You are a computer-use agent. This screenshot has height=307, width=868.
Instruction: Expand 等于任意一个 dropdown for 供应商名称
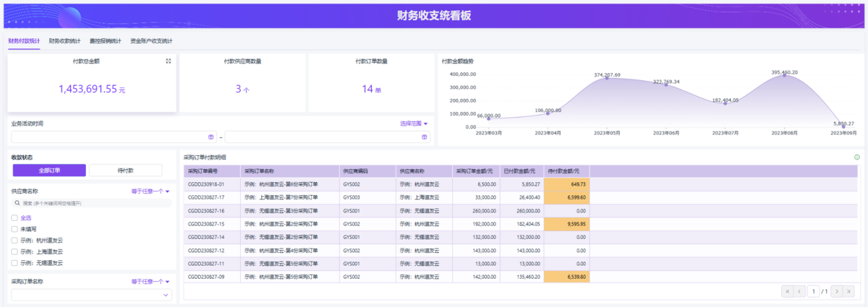coord(150,191)
